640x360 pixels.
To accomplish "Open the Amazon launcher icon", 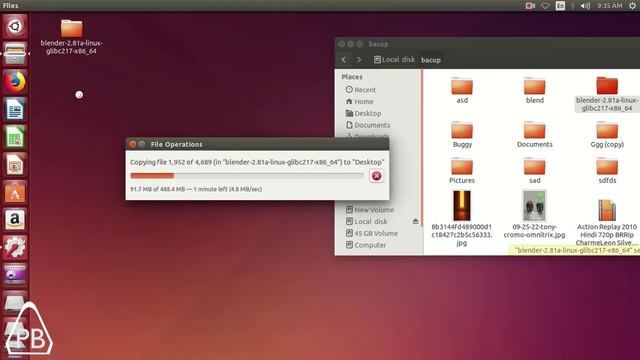I will click(15, 220).
